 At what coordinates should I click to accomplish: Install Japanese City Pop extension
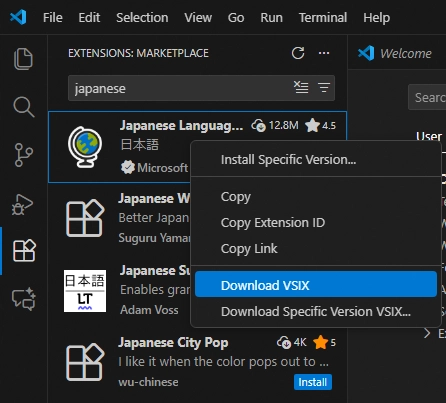[313, 382]
